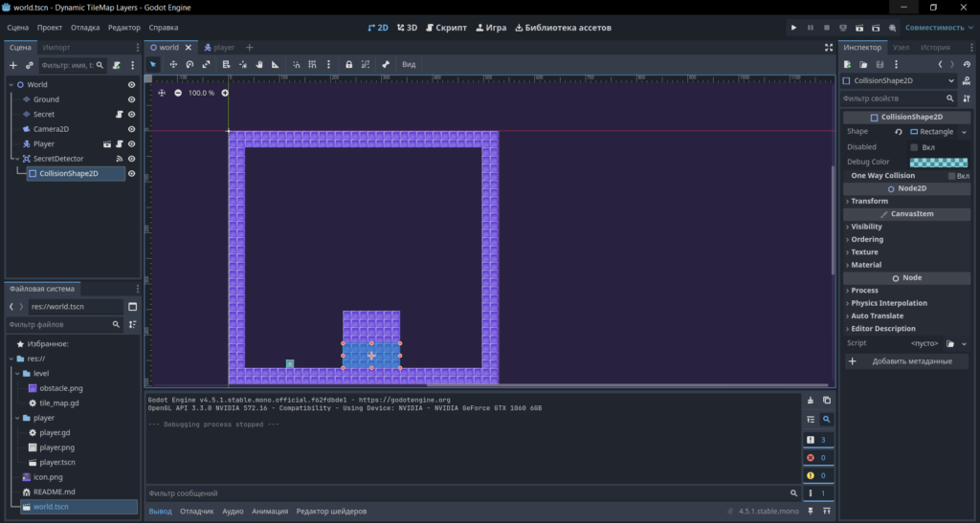Attach a script to the selected node
Screen dimensions: 980x523
tap(116, 65)
